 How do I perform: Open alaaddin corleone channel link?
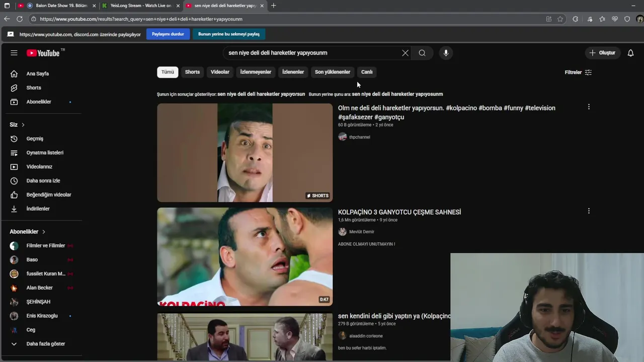(x=366, y=336)
